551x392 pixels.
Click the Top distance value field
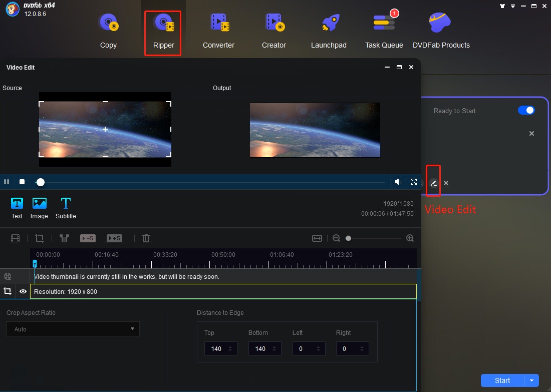click(x=217, y=348)
